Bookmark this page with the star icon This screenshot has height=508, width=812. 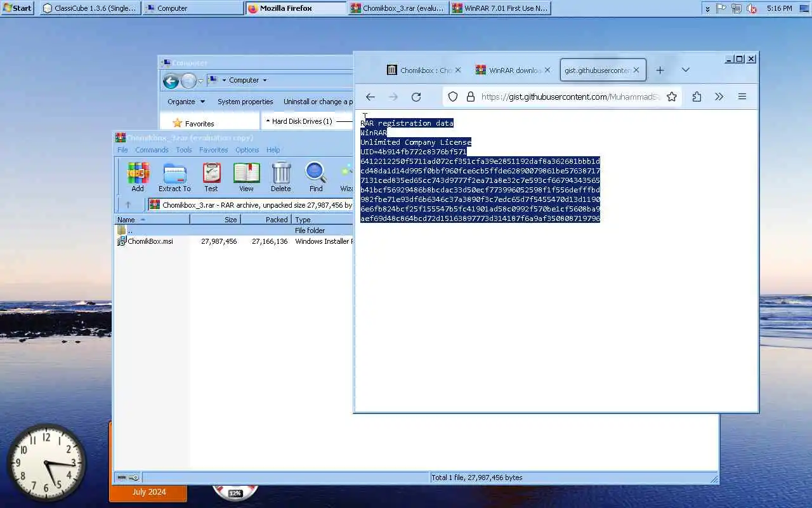coord(672,97)
